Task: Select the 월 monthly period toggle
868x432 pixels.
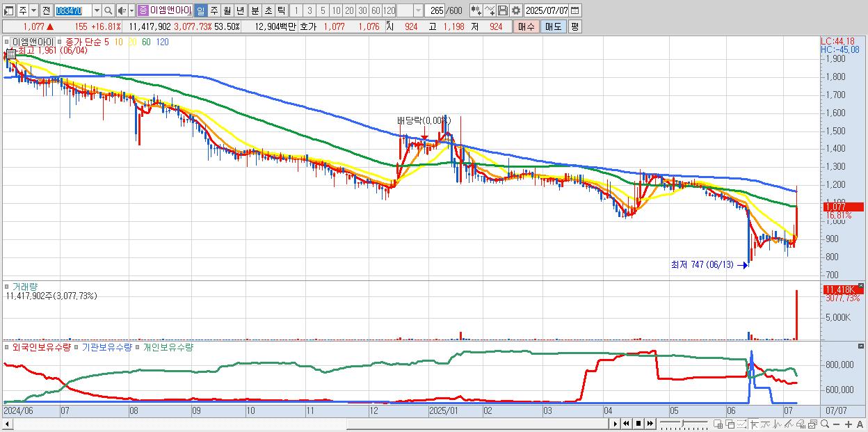Action: coord(227,10)
